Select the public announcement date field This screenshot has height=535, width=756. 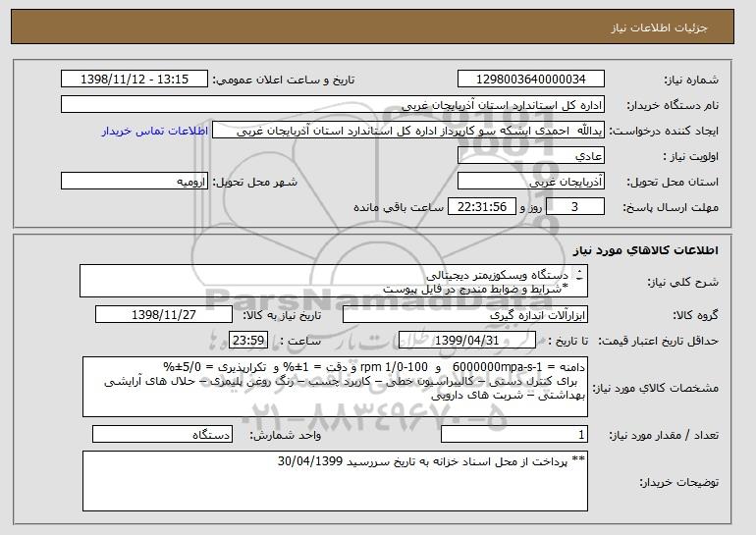(x=135, y=80)
